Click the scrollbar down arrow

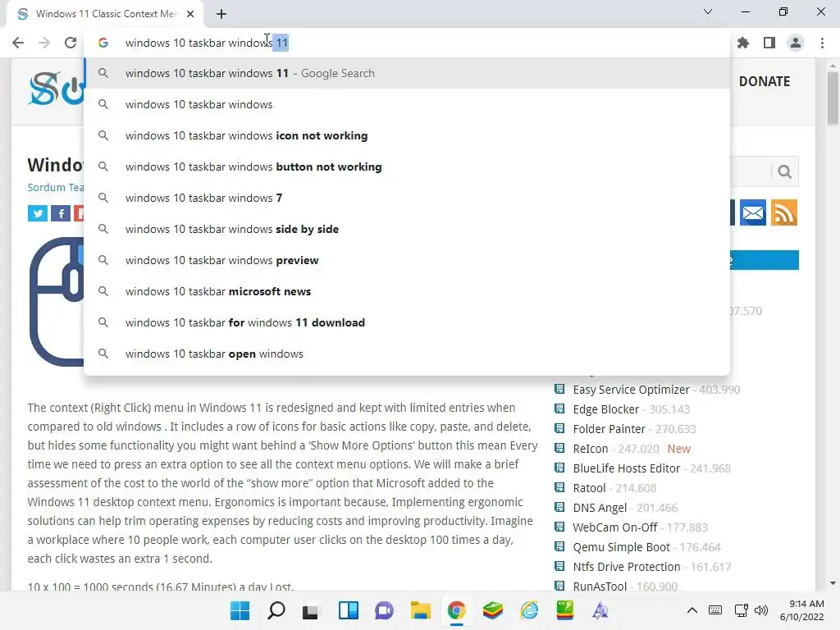833,583
